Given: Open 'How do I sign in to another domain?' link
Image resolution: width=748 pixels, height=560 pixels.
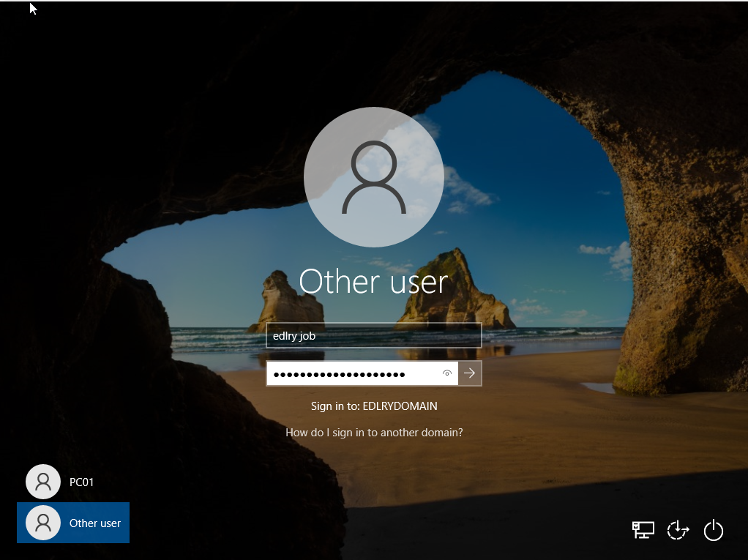Looking at the screenshot, I should (x=374, y=433).
